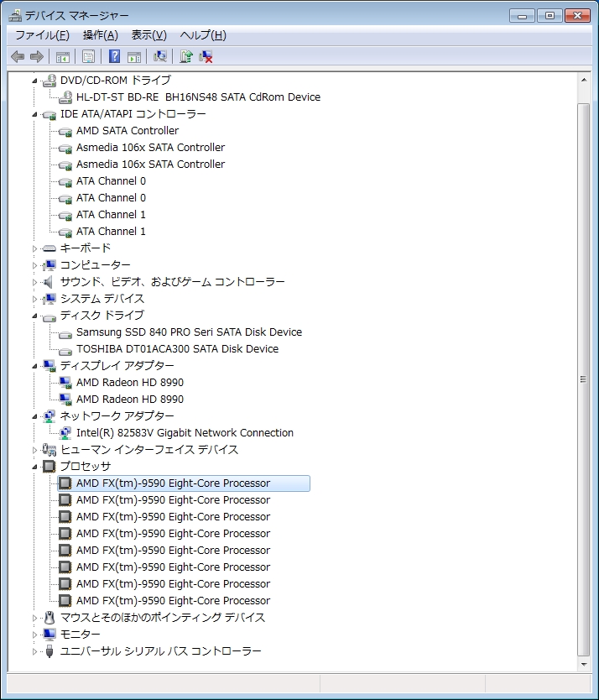Screen dimensions: 599x700
Task: Select Samsung SSD 840 PRO Seri SATA Disk Device
Action: coord(190,332)
